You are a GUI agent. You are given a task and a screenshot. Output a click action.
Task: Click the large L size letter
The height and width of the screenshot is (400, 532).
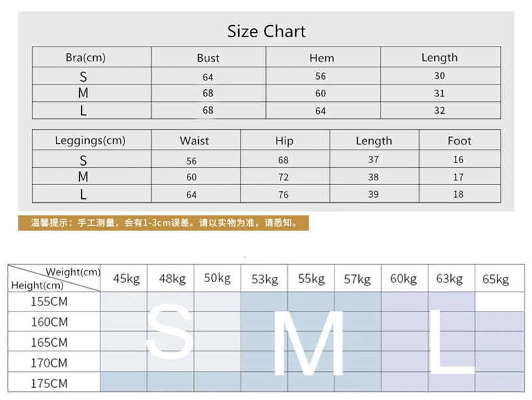click(450, 341)
